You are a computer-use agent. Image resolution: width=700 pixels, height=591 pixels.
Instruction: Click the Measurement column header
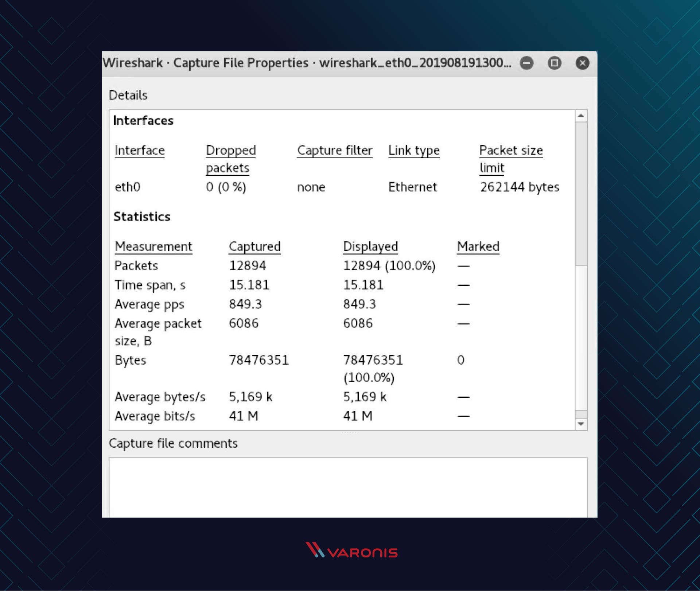[153, 247]
